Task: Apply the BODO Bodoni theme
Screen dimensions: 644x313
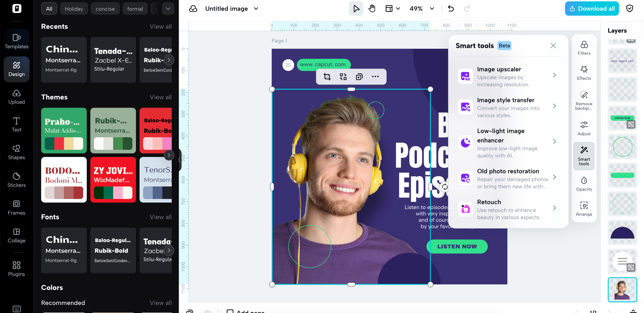Action: [64, 180]
